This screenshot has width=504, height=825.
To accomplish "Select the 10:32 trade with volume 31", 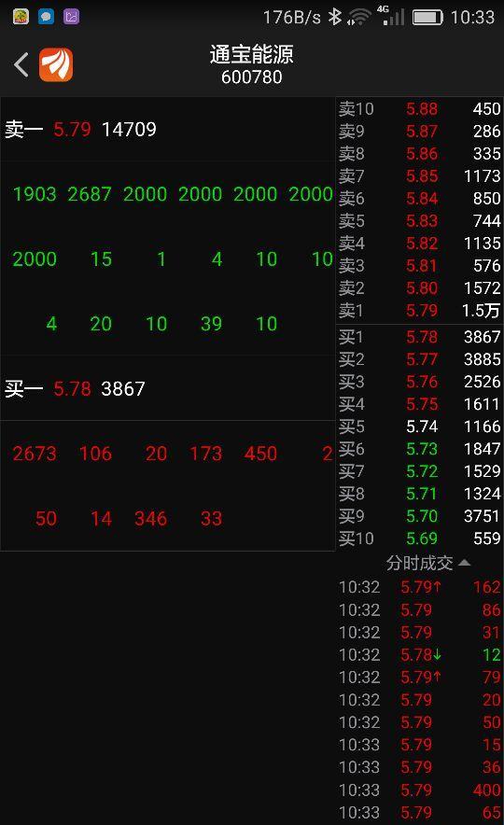I will 419,633.
